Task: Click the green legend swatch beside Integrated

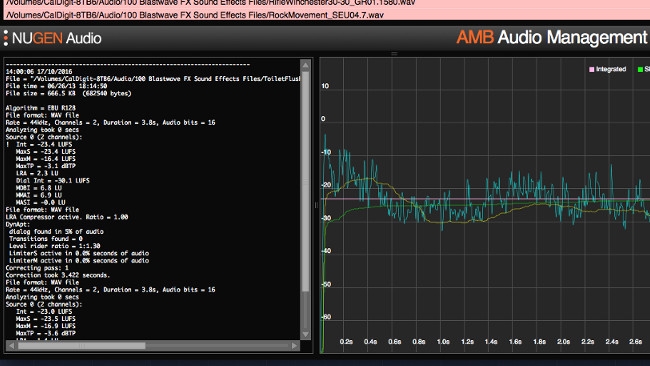Action: [640, 70]
